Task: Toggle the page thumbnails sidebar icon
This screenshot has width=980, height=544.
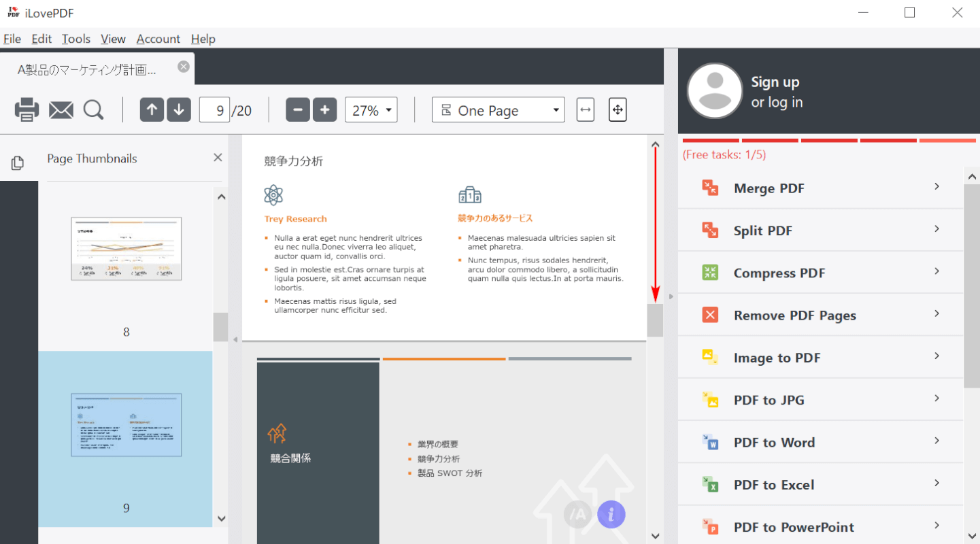Action: tap(18, 163)
